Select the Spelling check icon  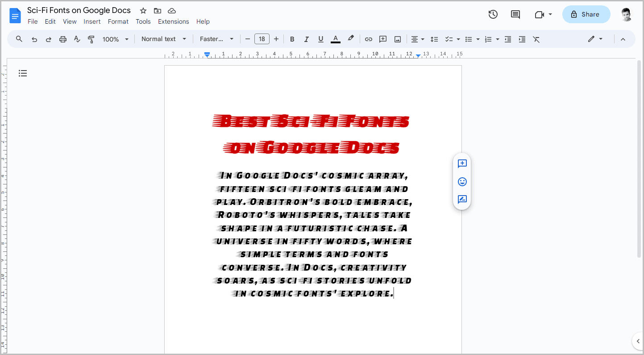click(x=77, y=39)
